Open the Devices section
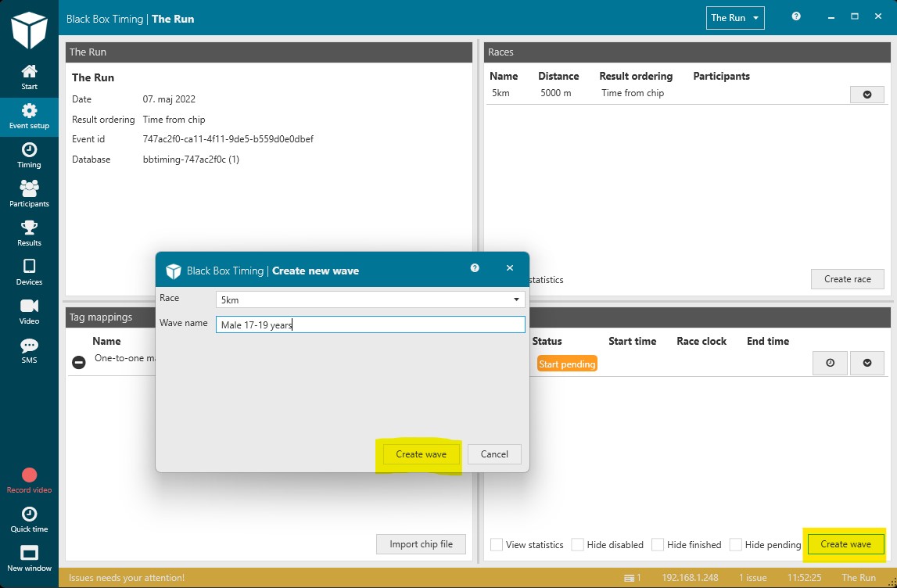Image resolution: width=897 pixels, height=588 pixels. pyautogui.click(x=29, y=273)
